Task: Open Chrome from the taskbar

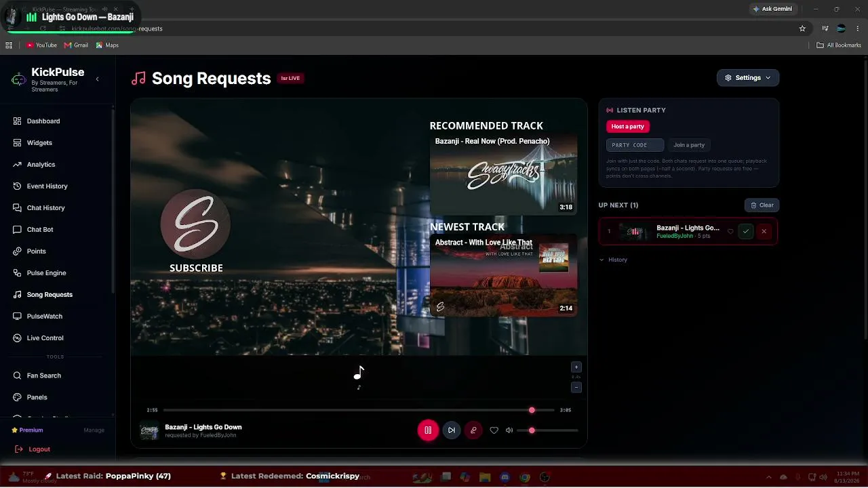Action: [x=525, y=477]
